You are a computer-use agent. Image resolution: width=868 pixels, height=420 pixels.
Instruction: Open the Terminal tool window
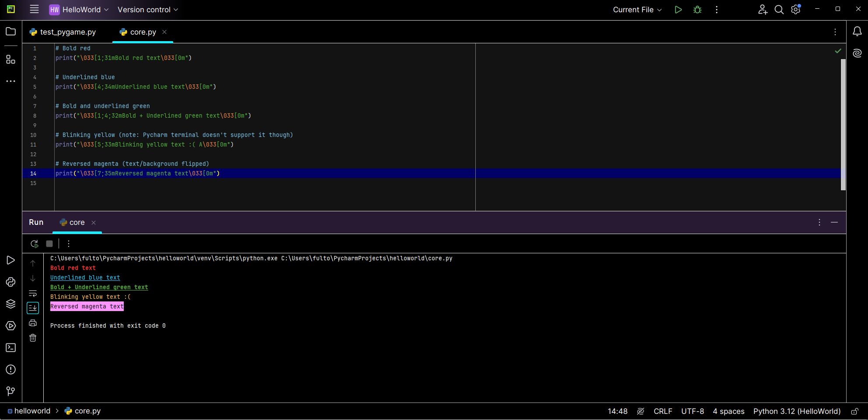pos(11,348)
